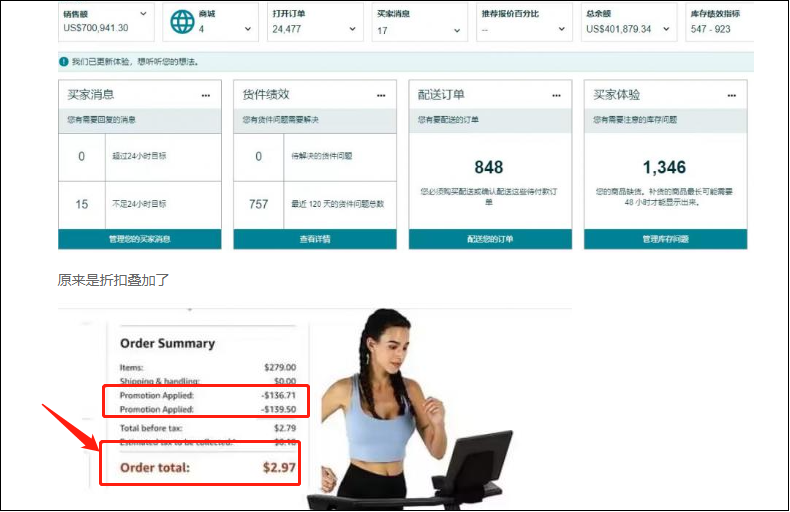
Task: Open the three-dot menu on 买家体验 card
Action: point(731,95)
